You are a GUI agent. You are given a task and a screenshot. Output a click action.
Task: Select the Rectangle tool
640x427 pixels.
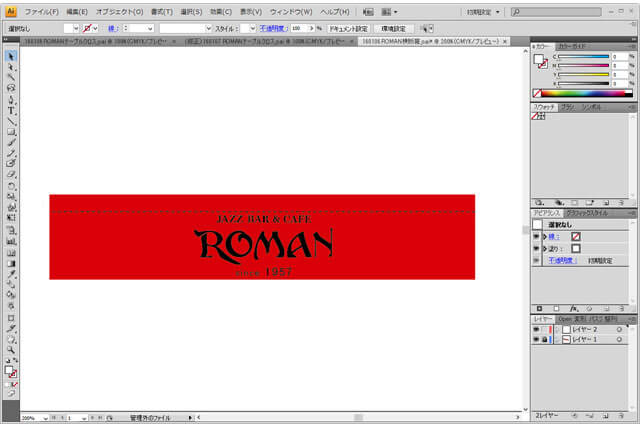[11, 132]
